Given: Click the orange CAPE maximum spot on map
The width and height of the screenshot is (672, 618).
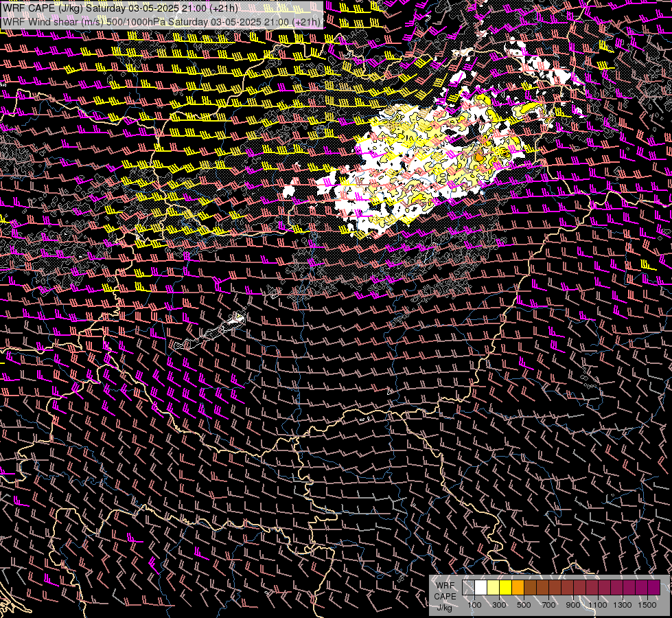Looking at the screenshot, I should coord(479,157).
